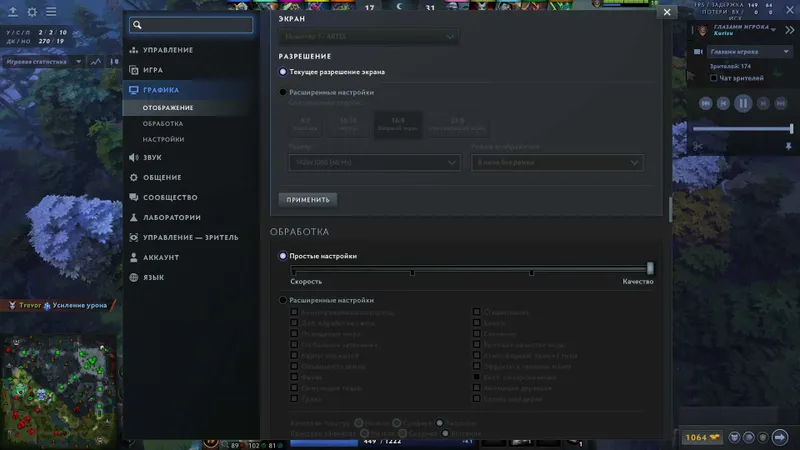Toggle the filled vertical sync checkbox
Screen dimensions: 800x450
(477, 377)
